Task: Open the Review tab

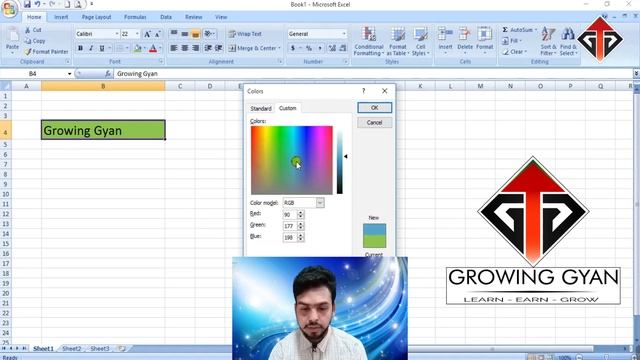Action: 193,17
